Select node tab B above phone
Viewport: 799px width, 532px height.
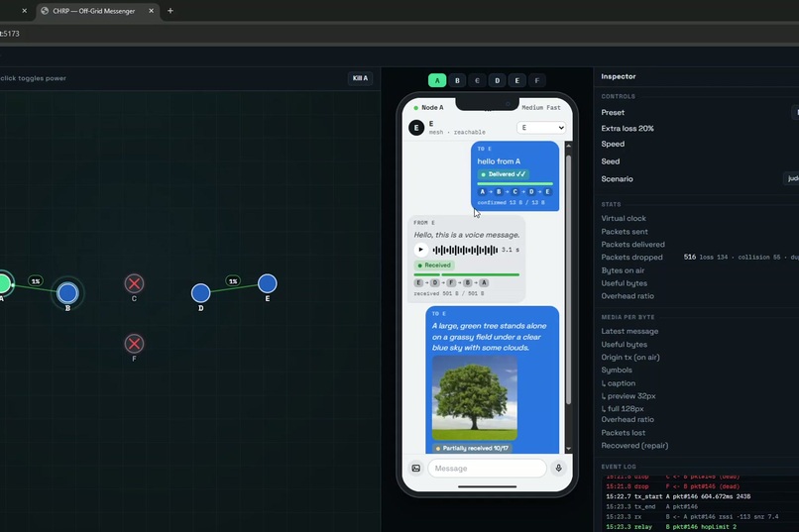coord(457,80)
